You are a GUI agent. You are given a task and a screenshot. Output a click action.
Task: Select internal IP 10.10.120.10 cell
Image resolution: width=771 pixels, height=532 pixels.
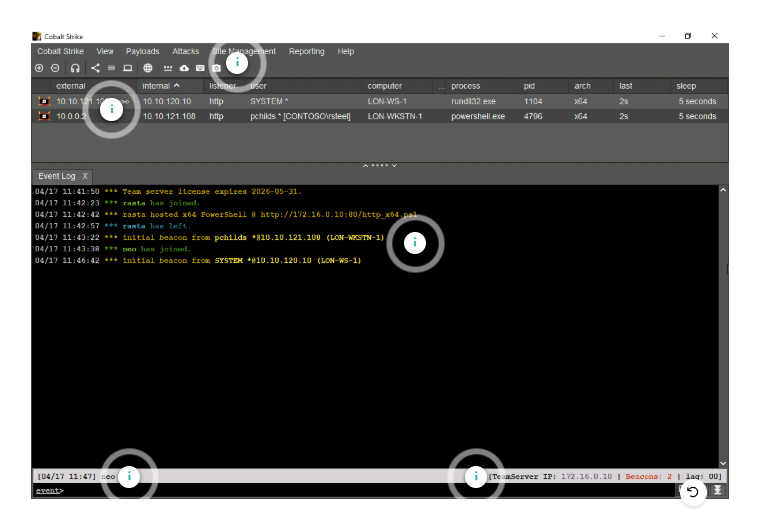(x=167, y=101)
